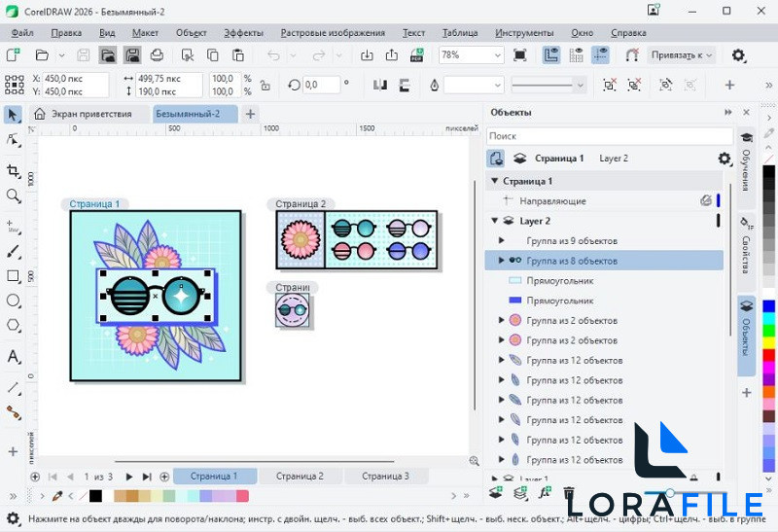Pick pink-red swatch in document palette
This screenshot has height=532, width=778.
(242, 496)
